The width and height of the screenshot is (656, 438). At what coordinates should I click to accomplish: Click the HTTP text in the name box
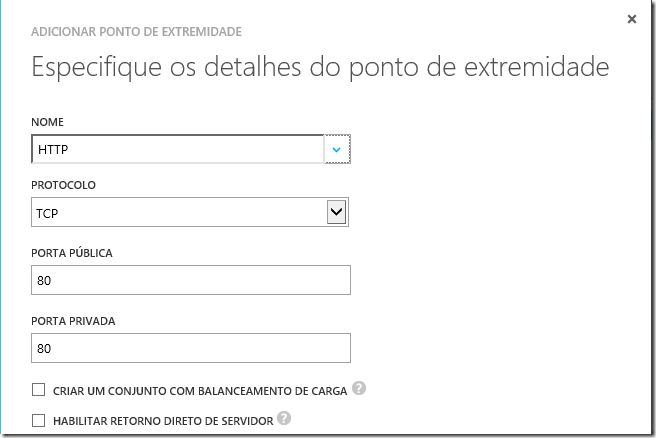click(52, 149)
